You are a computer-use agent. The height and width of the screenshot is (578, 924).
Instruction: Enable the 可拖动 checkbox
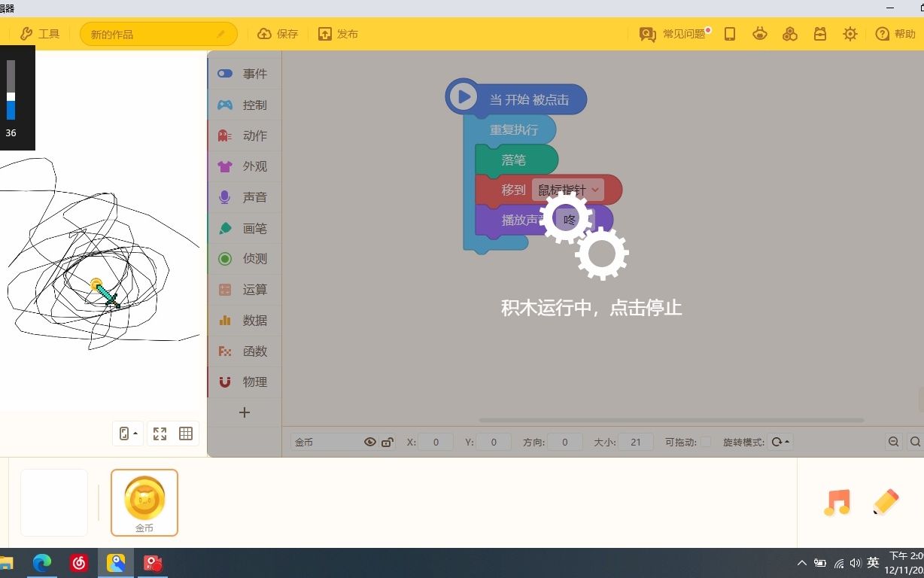tap(705, 442)
